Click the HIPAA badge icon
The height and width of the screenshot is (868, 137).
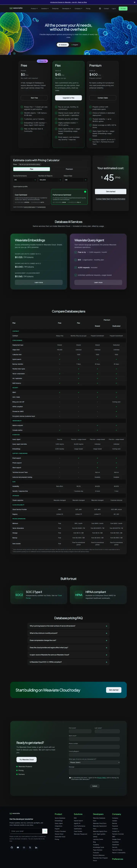(79, 595)
